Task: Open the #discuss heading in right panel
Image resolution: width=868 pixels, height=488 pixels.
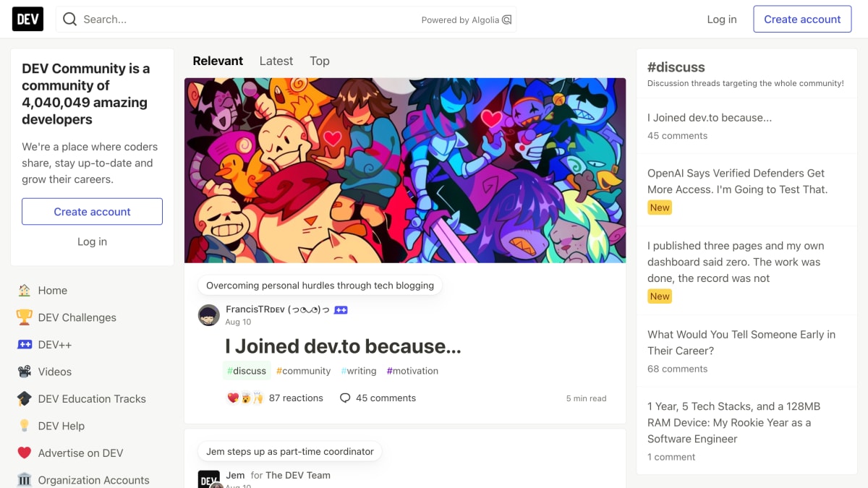Action: pos(676,67)
